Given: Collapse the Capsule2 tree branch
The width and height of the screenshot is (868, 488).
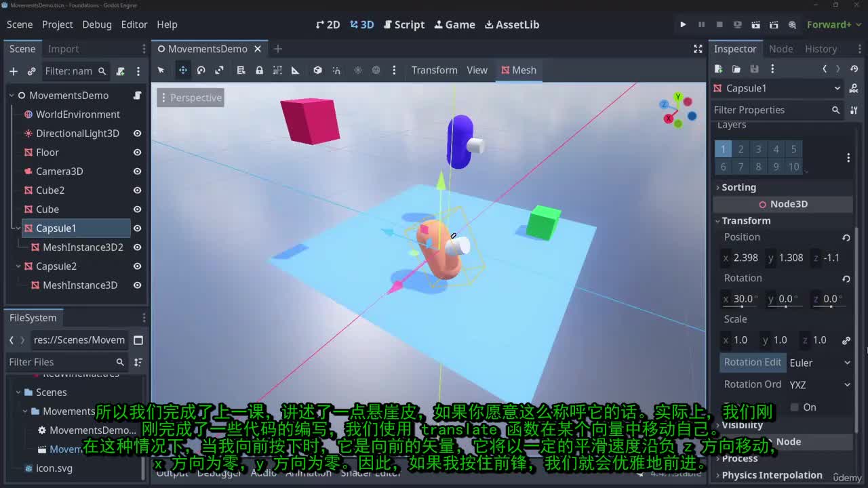Looking at the screenshot, I should tap(18, 266).
